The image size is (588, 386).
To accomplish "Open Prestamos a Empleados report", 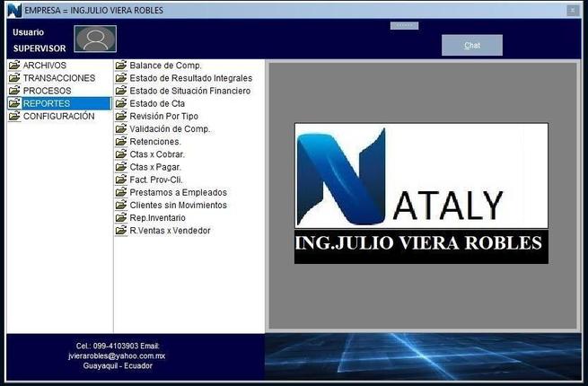I will coord(178,192).
